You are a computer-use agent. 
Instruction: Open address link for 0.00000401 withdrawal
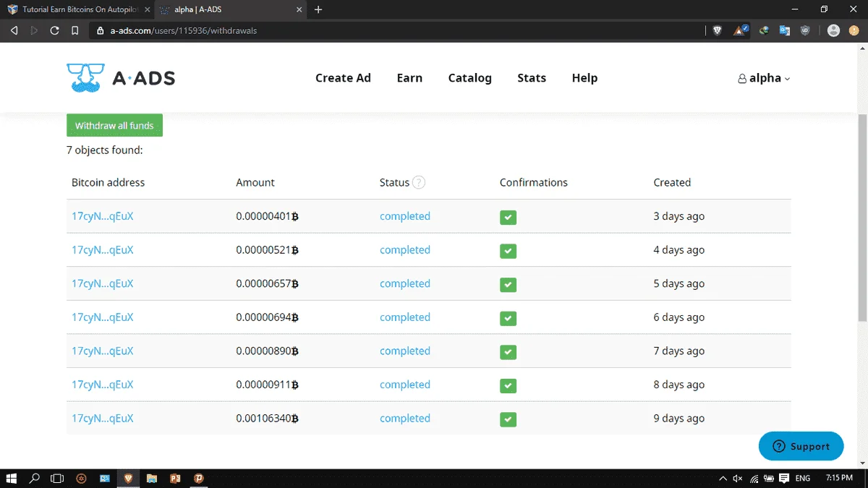click(102, 216)
